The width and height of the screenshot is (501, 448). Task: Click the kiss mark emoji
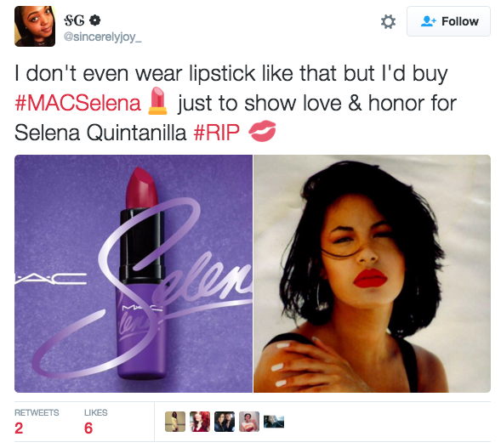click(262, 131)
